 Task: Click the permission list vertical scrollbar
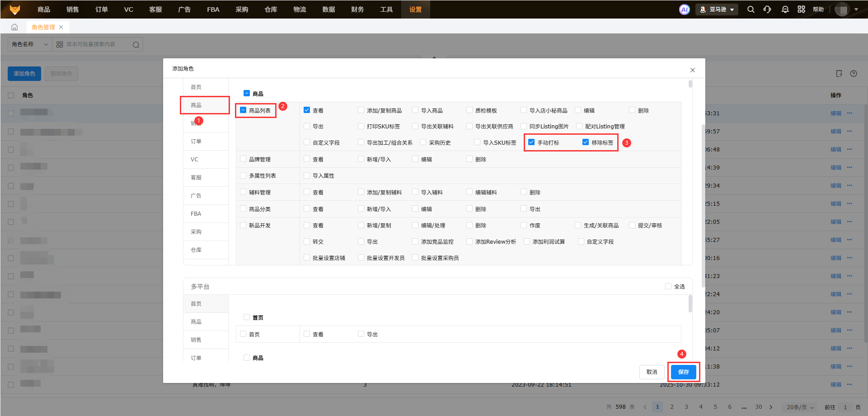click(x=690, y=84)
